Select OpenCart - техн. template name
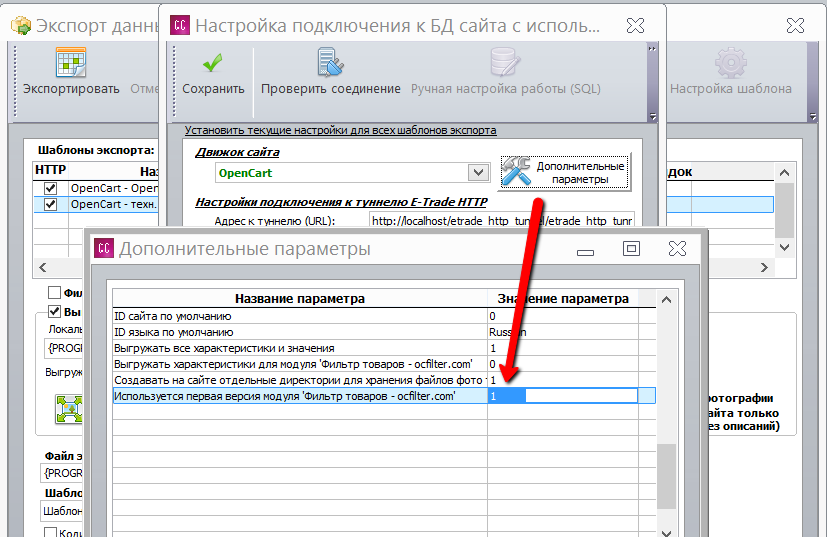The width and height of the screenshot is (827, 537). pos(114,204)
